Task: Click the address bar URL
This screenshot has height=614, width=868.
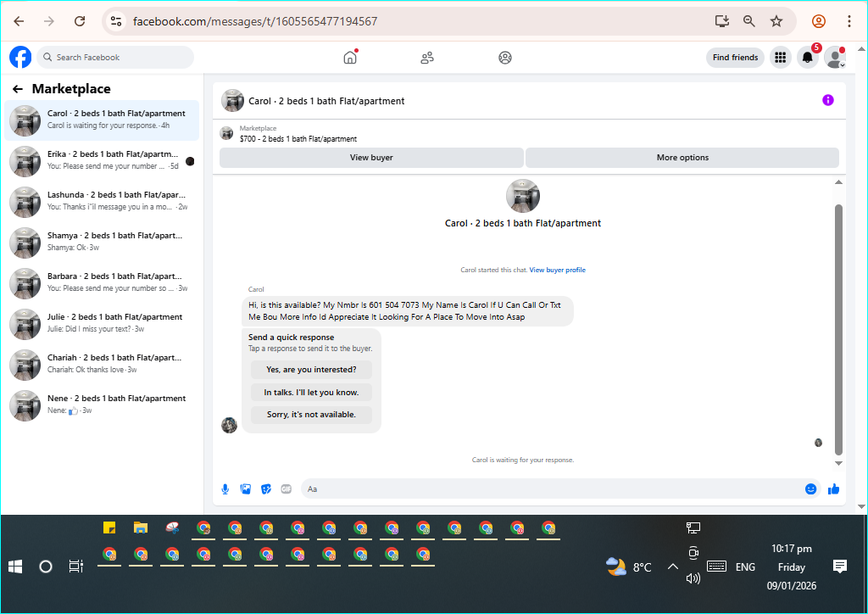Action: click(x=255, y=21)
